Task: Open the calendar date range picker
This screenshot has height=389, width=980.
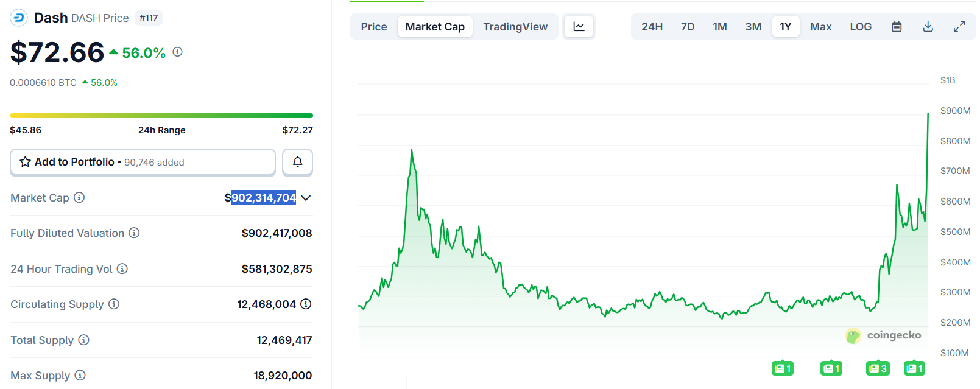Action: (897, 27)
